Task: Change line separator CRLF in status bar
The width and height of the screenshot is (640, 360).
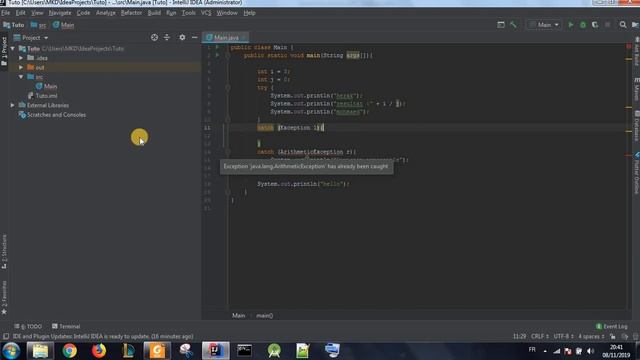Action: pyautogui.click(x=540, y=336)
